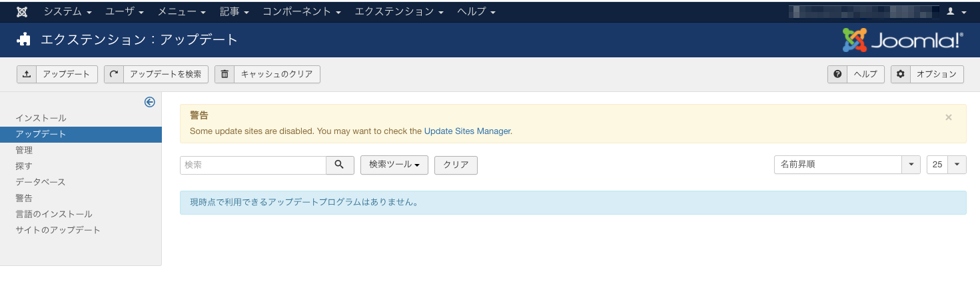Dismiss the 警告 alert with the X
The image size is (980, 294).
click(x=949, y=117)
